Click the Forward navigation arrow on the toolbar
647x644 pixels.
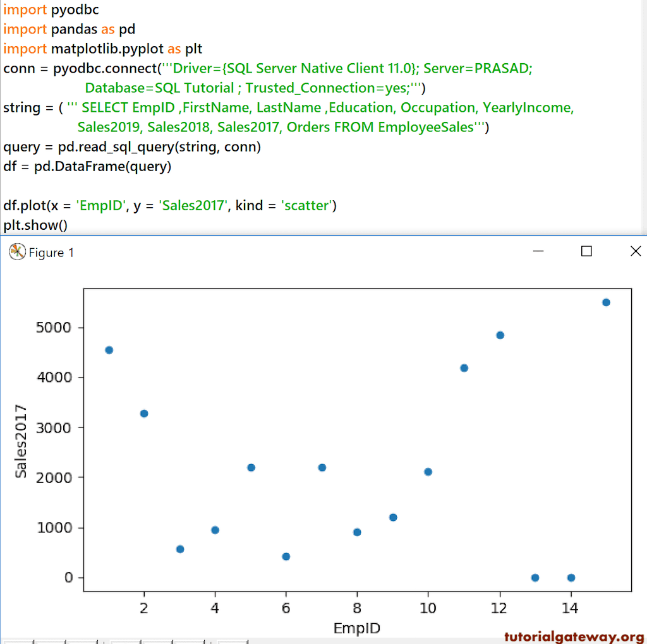82,641
